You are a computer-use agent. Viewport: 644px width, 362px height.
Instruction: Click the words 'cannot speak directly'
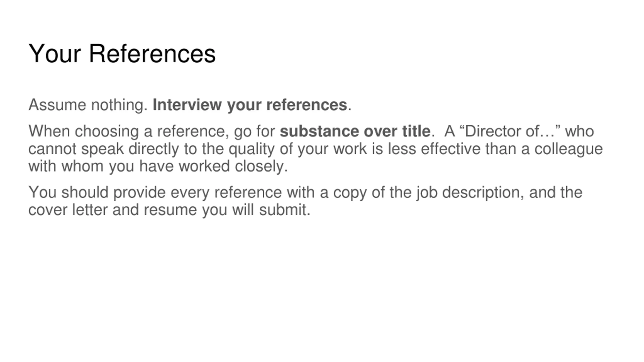(x=103, y=149)
